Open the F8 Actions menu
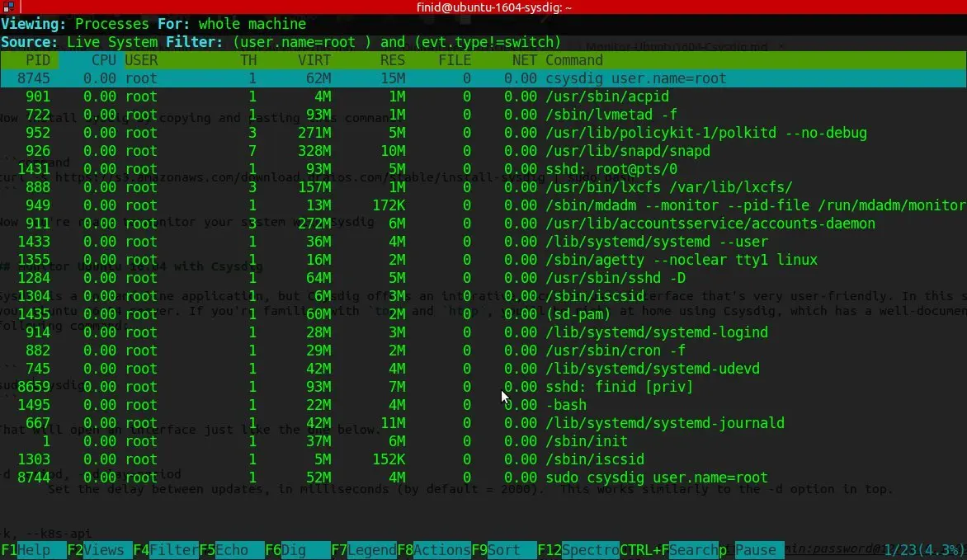The width and height of the screenshot is (967, 560). (x=434, y=550)
